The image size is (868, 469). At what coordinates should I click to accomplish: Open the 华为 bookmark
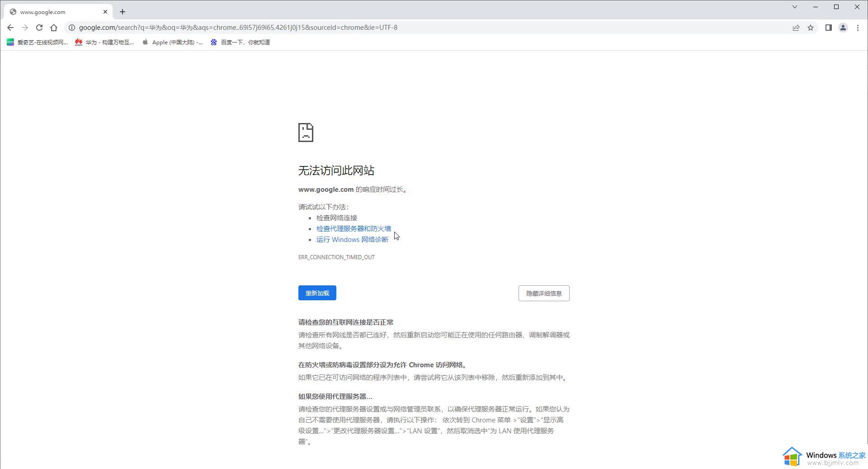pyautogui.click(x=104, y=42)
